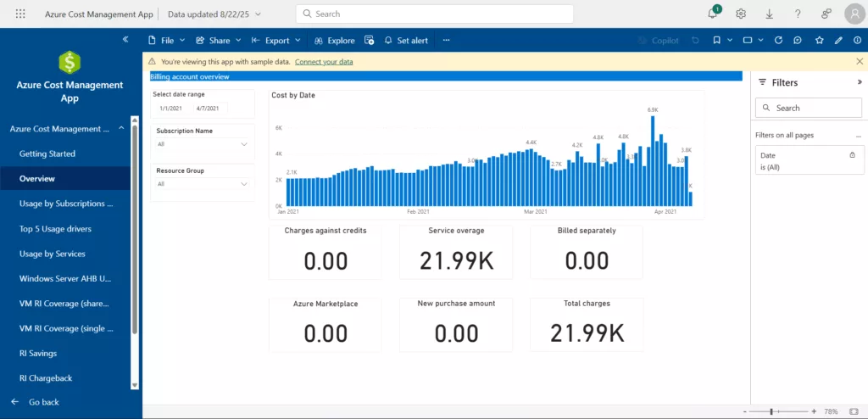Click the bookmark icon
The image size is (868, 419).
[x=716, y=40]
